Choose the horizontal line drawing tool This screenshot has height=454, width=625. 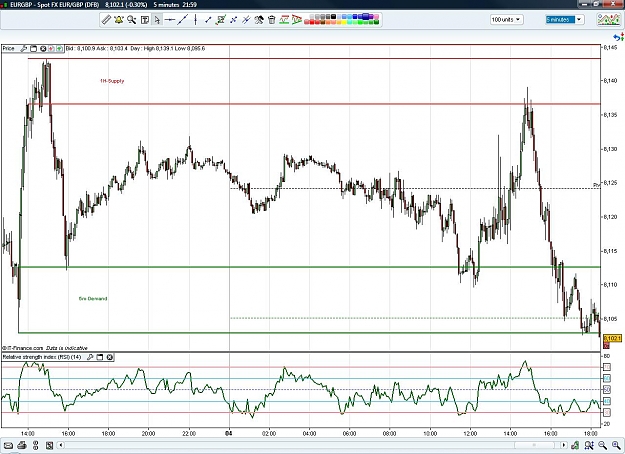(x=170, y=20)
